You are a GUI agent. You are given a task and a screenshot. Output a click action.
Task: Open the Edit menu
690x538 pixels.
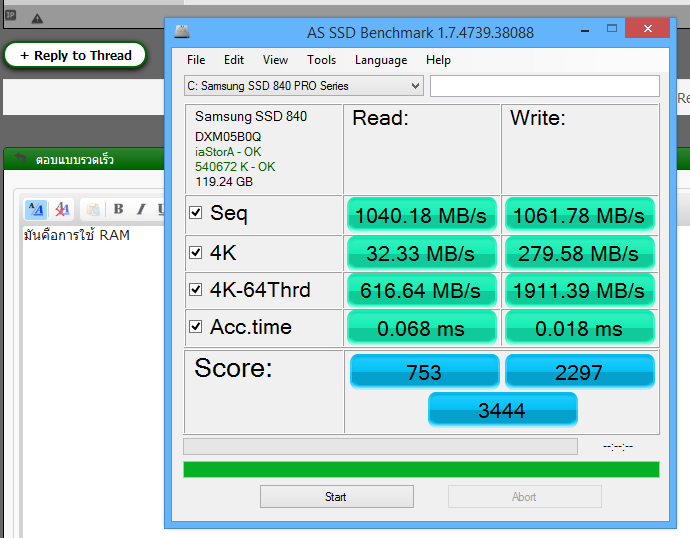coord(234,60)
